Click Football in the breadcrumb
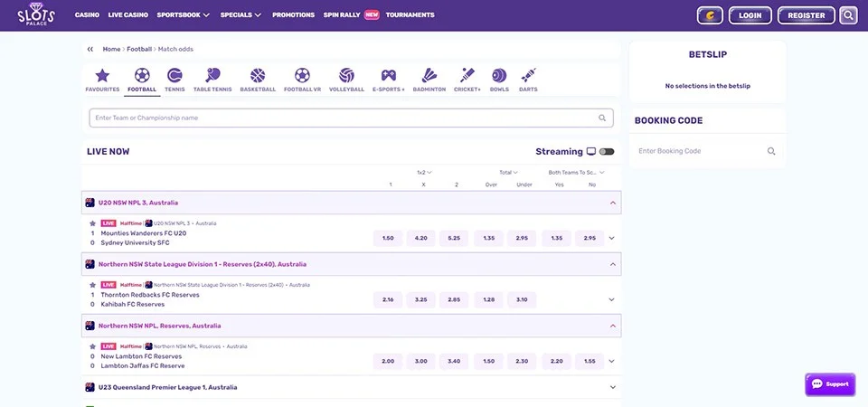The height and width of the screenshot is (407, 868). tap(139, 49)
